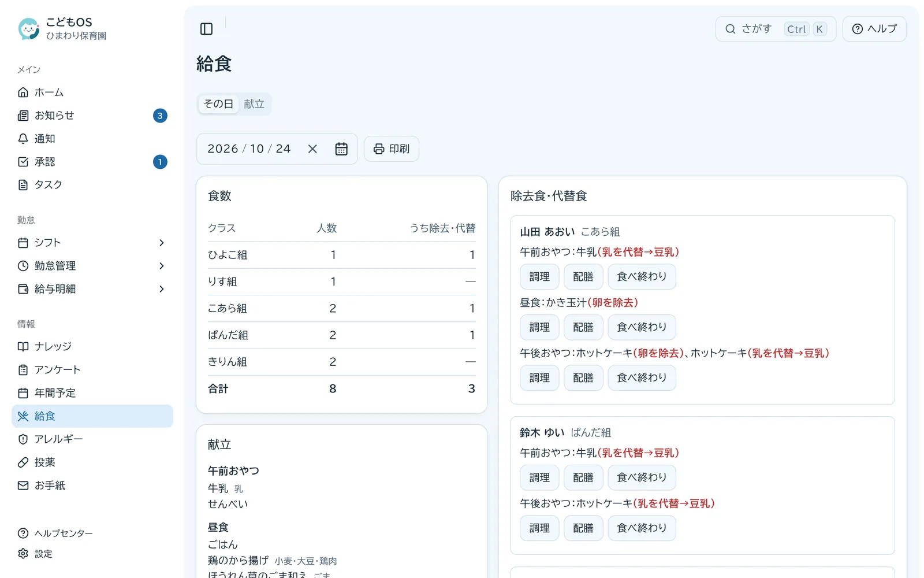Toggle 調理 for 山田あおい 午前おやつ

[x=539, y=277]
